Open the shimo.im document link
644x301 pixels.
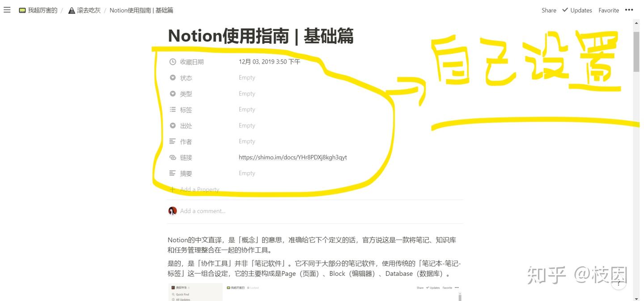point(293,157)
